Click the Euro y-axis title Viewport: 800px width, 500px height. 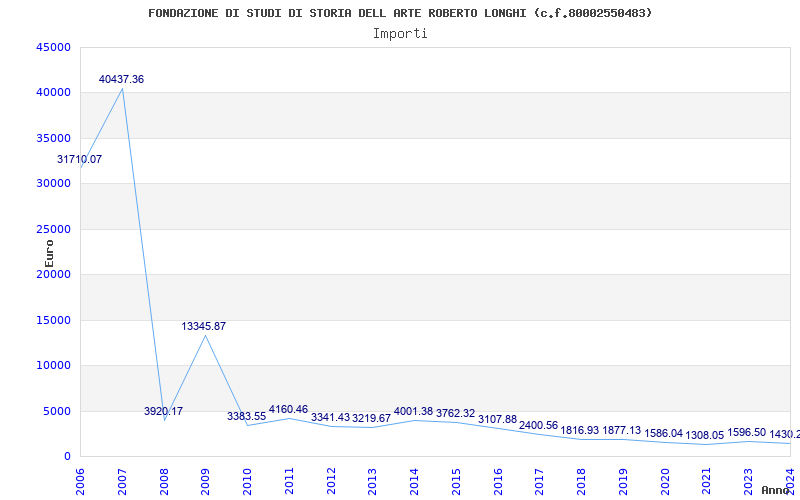(49, 254)
